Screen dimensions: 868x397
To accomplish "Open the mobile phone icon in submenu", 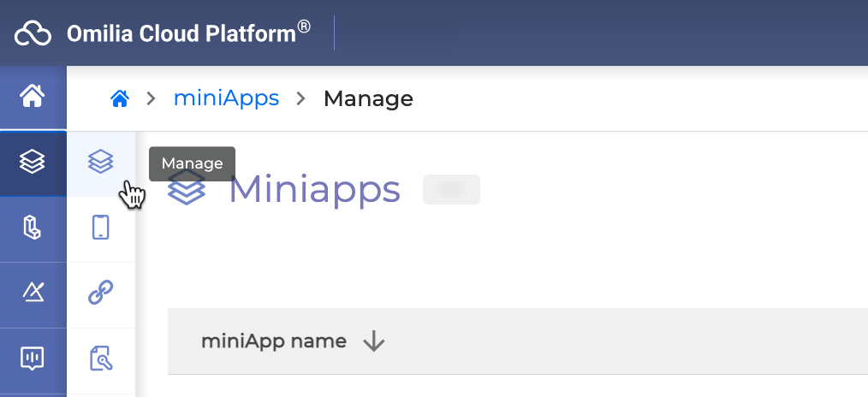I will click(x=101, y=228).
